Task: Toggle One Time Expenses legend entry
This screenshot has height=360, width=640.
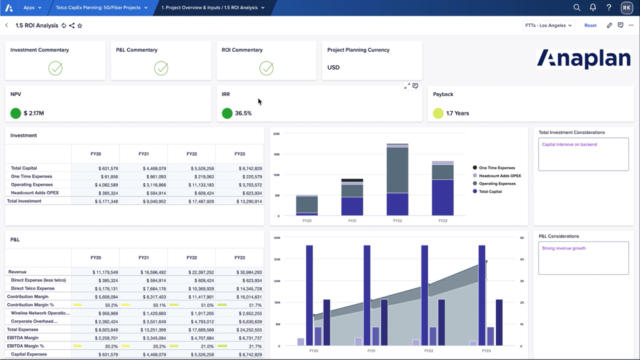Action: [x=493, y=168]
